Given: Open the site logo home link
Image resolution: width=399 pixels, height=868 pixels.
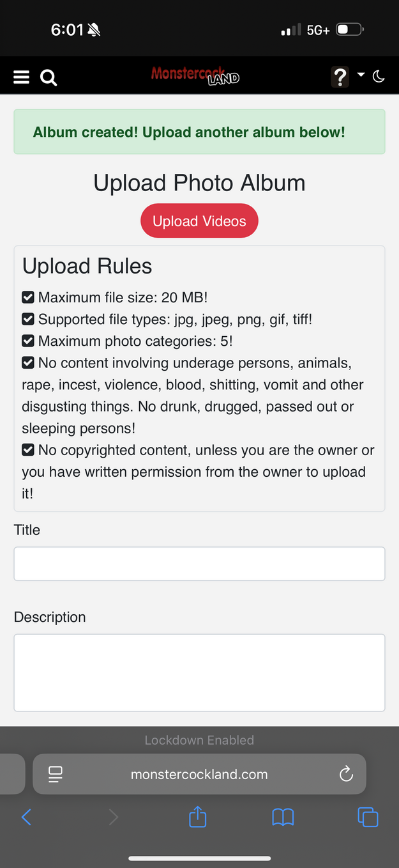Looking at the screenshot, I should 195,76.
